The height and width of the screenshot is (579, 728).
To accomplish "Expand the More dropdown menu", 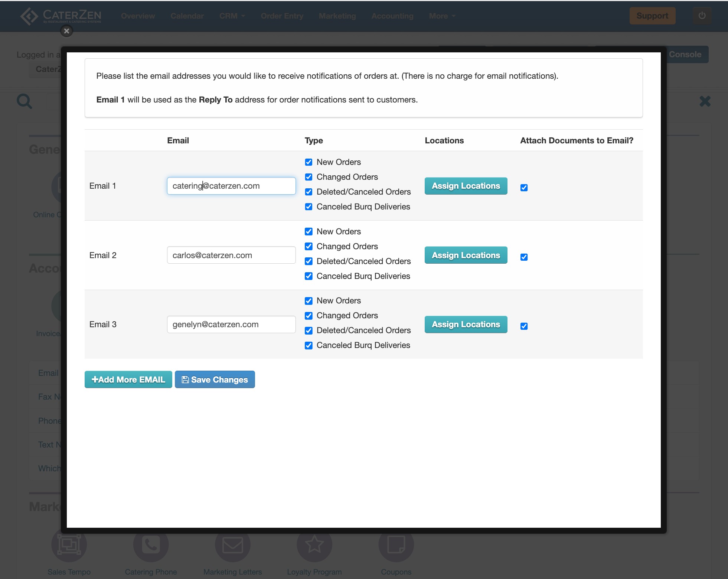I will click(442, 16).
